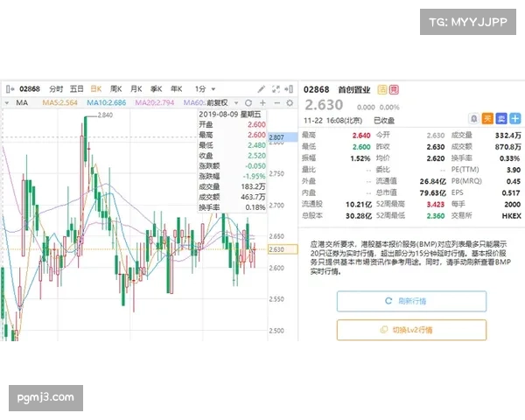The image size is (525, 420).
Task: Click the blue 卖 sell icon
Action: (x=501, y=119)
